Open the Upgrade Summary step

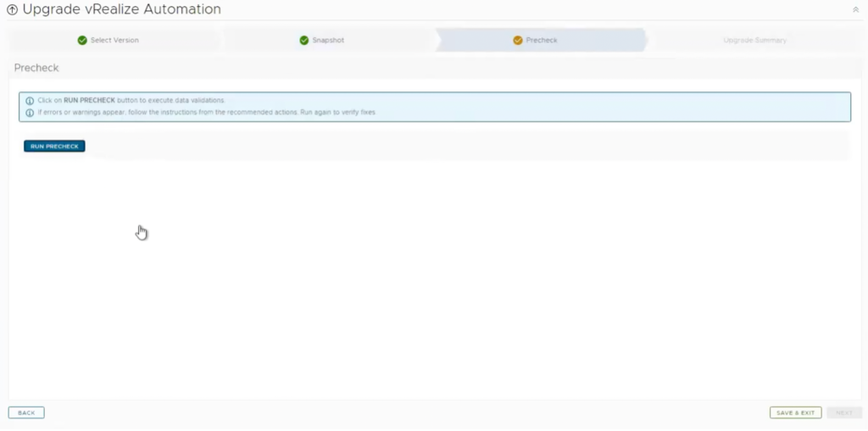[754, 41]
